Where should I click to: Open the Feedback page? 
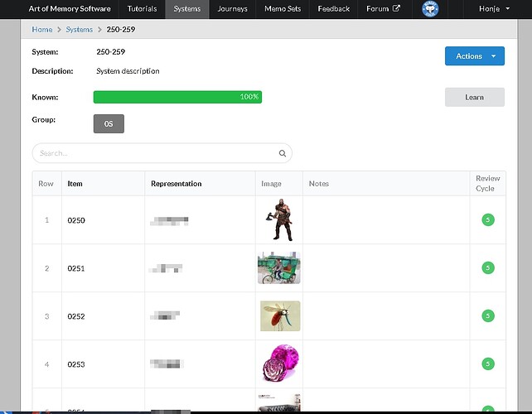[333, 9]
